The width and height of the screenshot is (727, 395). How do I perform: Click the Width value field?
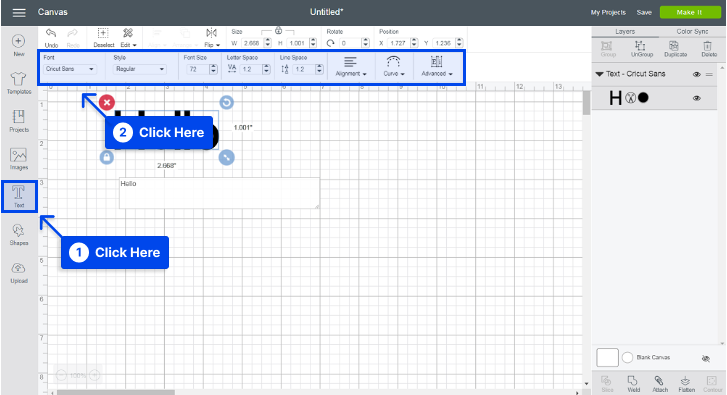pos(252,43)
